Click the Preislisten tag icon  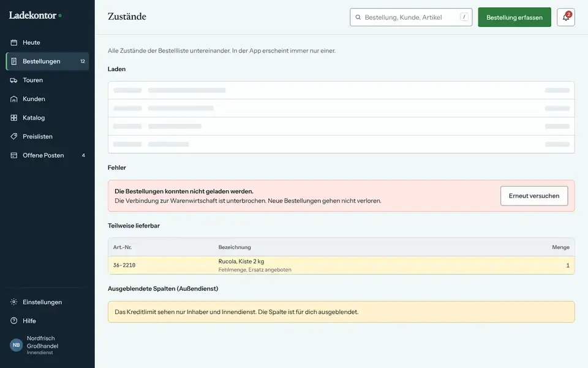pyautogui.click(x=14, y=136)
